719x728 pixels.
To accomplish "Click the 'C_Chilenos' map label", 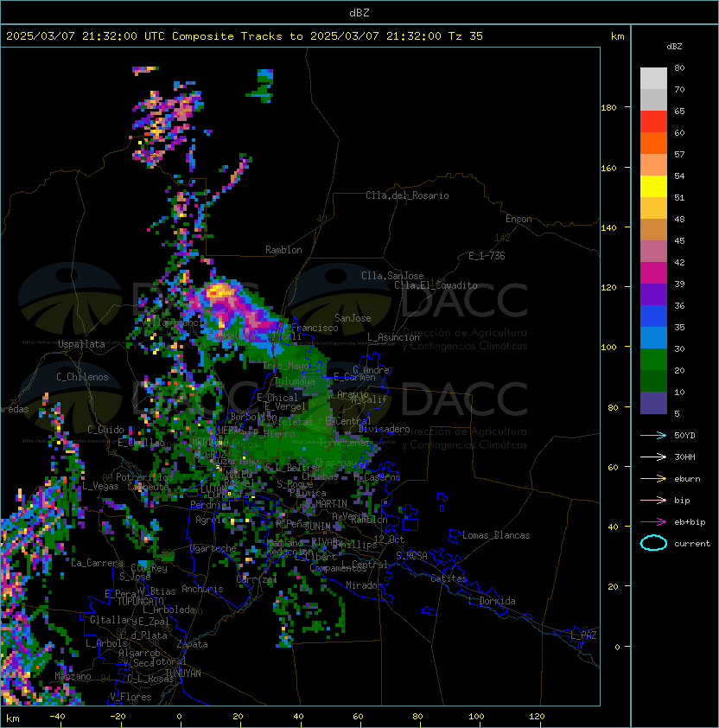I will [82, 377].
